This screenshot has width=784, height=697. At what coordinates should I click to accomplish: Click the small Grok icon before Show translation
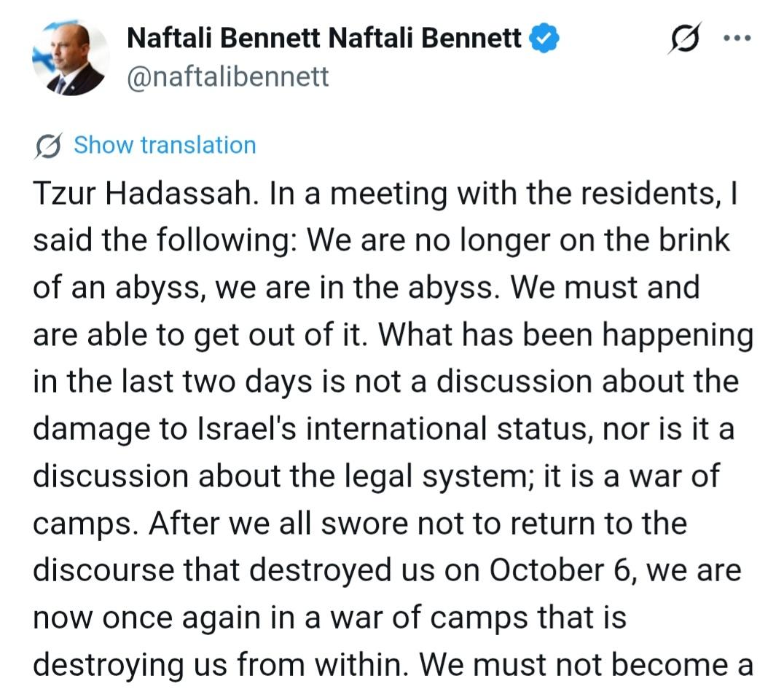tap(48, 146)
